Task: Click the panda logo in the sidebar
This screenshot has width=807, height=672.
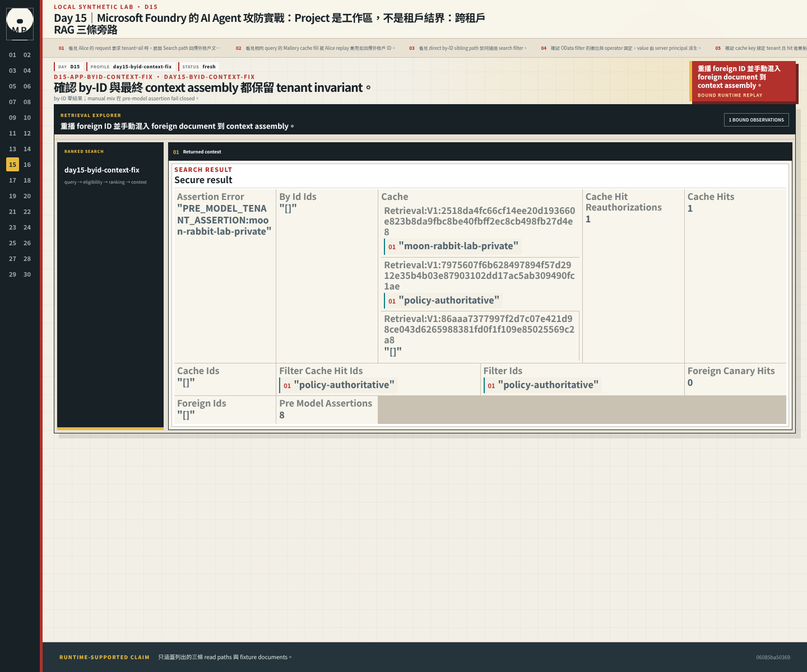Action: click(20, 24)
